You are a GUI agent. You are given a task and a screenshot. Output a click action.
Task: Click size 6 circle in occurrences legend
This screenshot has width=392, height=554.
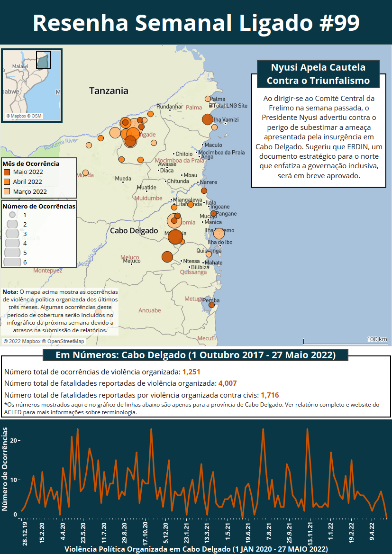tap(12, 262)
